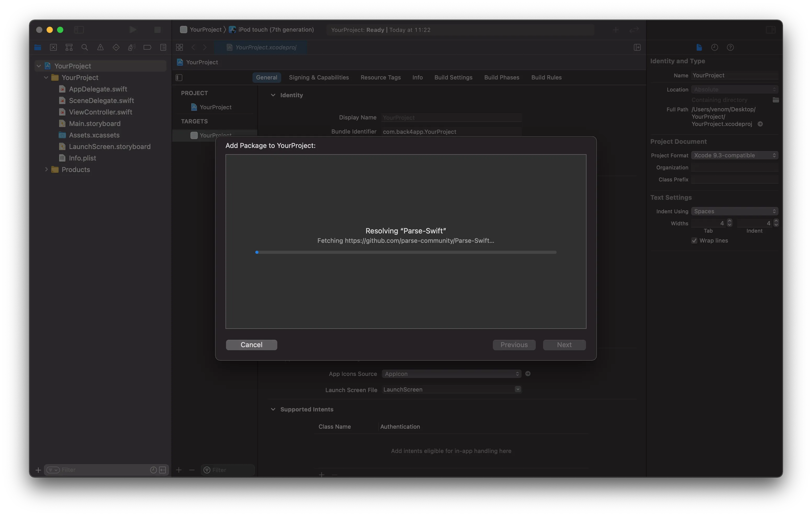This screenshot has height=516, width=812.
Task: Click the add file plus in navigator footer
Action: pyautogui.click(x=38, y=470)
